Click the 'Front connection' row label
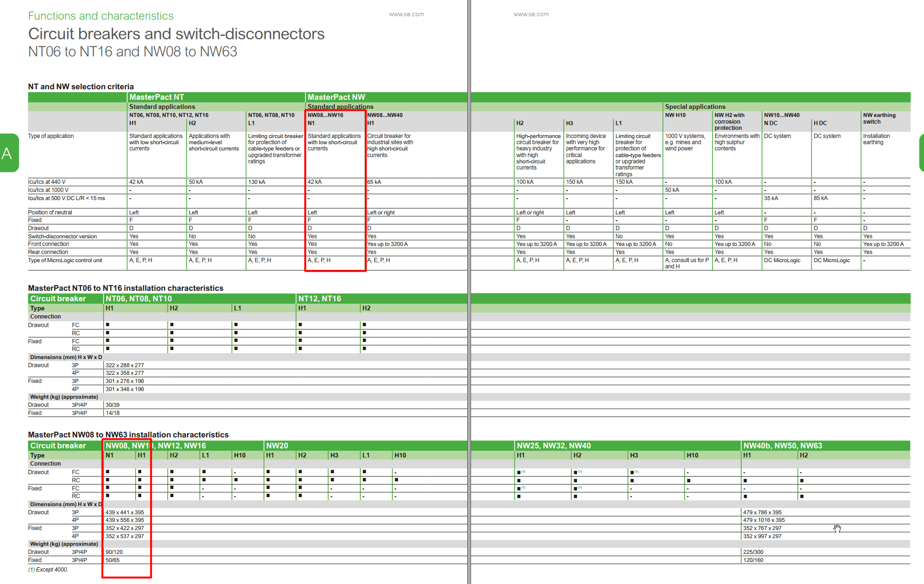 pos(48,244)
